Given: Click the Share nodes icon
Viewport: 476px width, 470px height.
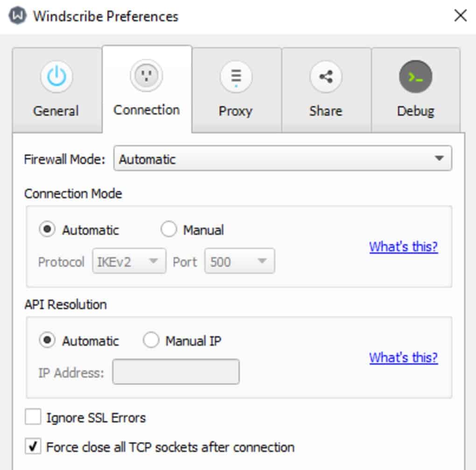Looking at the screenshot, I should pyautogui.click(x=326, y=77).
